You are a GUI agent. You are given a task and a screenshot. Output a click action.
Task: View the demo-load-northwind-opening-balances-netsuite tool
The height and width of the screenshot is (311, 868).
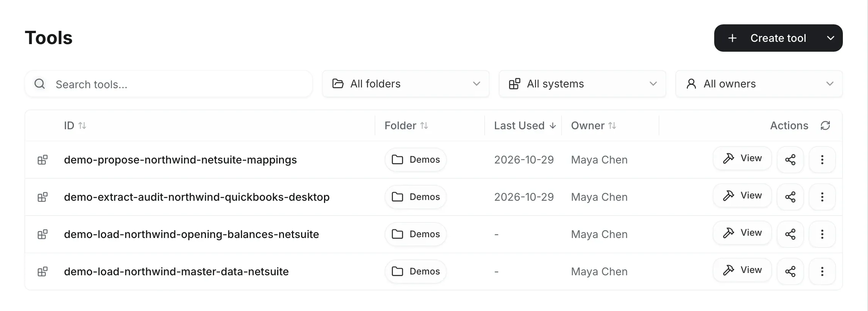pyautogui.click(x=742, y=233)
